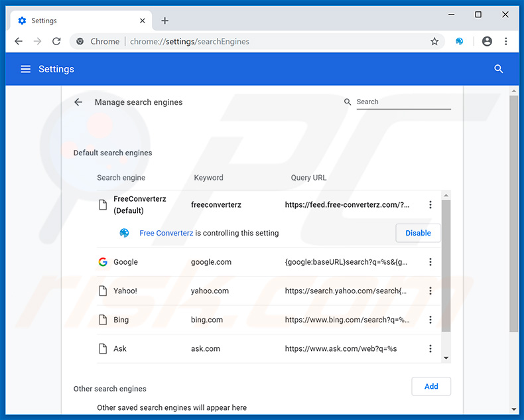Viewport: 524px width, 420px height.
Task: Return from Manage search engines with back arrow
Action: (x=78, y=102)
